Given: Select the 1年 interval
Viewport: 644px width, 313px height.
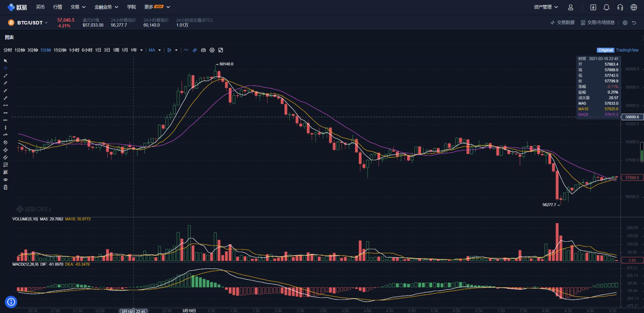Looking at the screenshot, I should pos(134,50).
